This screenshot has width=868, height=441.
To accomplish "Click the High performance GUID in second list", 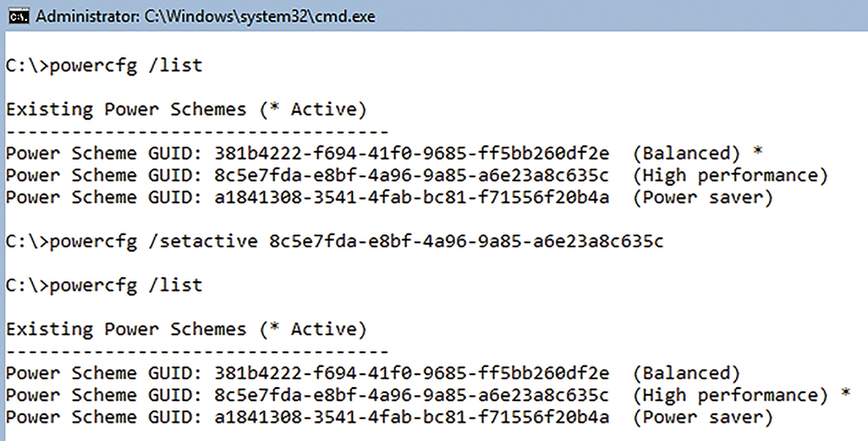I will coord(411,395).
